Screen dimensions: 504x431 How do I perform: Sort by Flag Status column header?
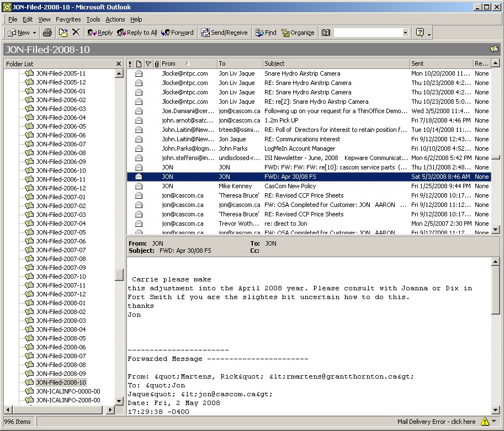click(148, 63)
